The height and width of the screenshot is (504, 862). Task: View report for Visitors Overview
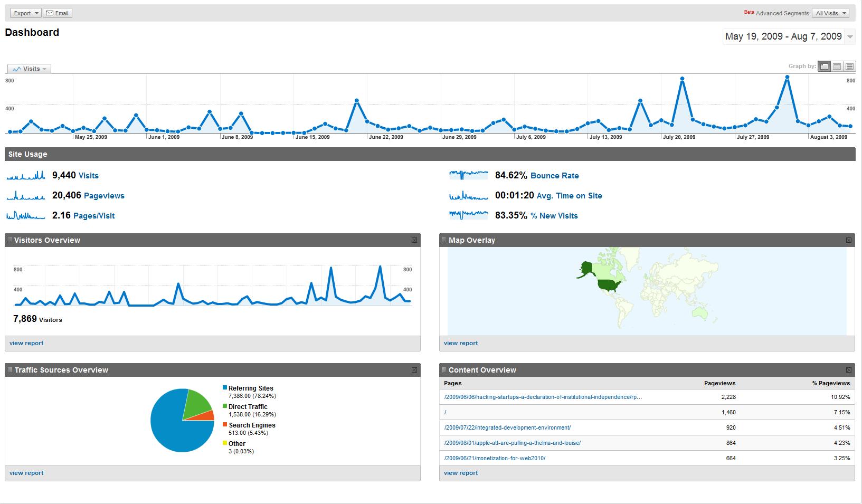(x=26, y=343)
